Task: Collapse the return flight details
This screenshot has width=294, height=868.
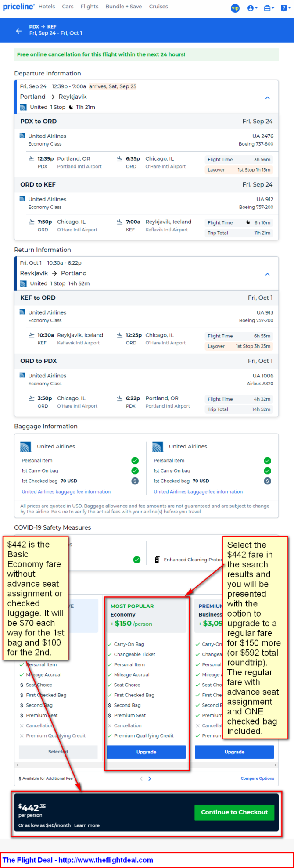Action: (267, 274)
